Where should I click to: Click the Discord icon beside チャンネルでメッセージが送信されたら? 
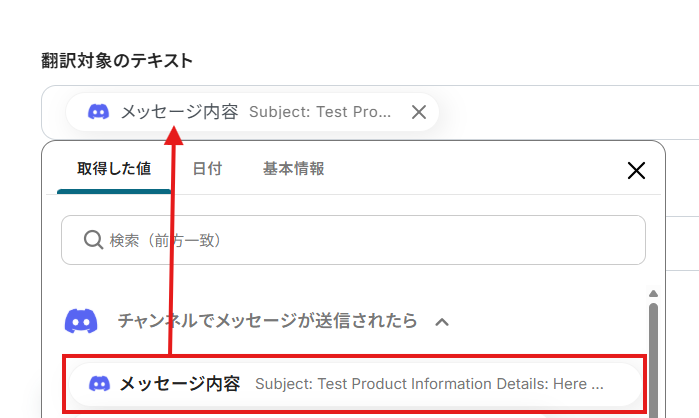pyautogui.click(x=81, y=321)
